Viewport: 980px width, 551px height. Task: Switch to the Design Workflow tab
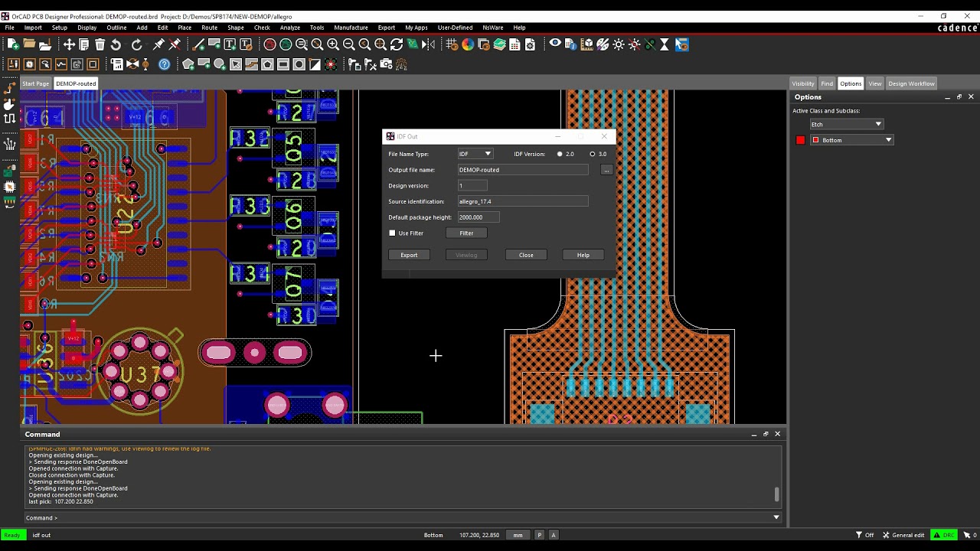click(x=911, y=83)
